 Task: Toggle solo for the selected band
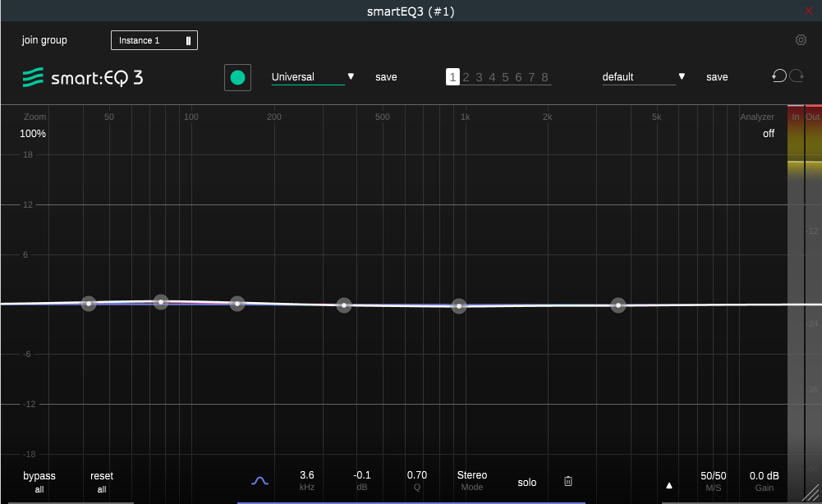point(527,483)
